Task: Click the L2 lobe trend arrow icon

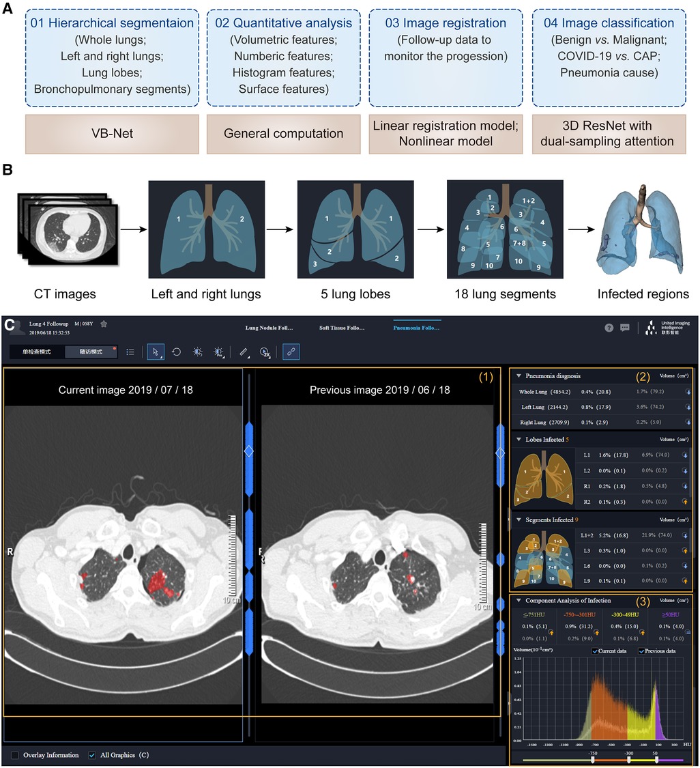Action: pos(685,470)
